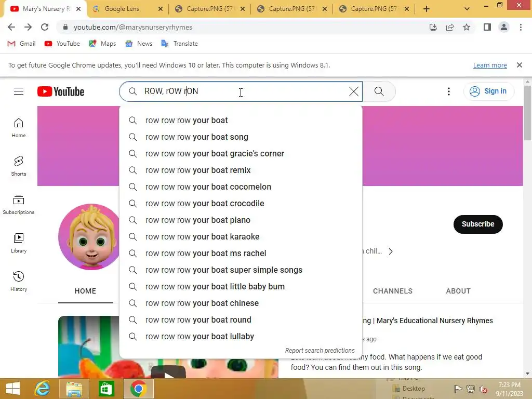Click the browser address bar URL
This screenshot has height=399, width=532.
[x=133, y=27]
